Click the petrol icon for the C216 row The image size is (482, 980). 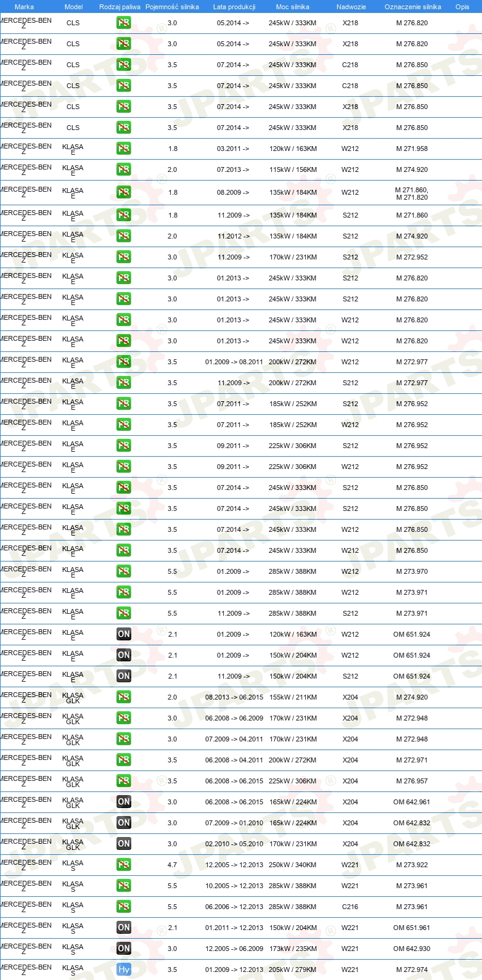tap(124, 907)
